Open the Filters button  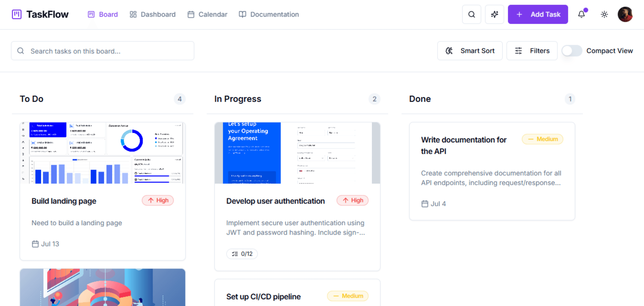532,51
